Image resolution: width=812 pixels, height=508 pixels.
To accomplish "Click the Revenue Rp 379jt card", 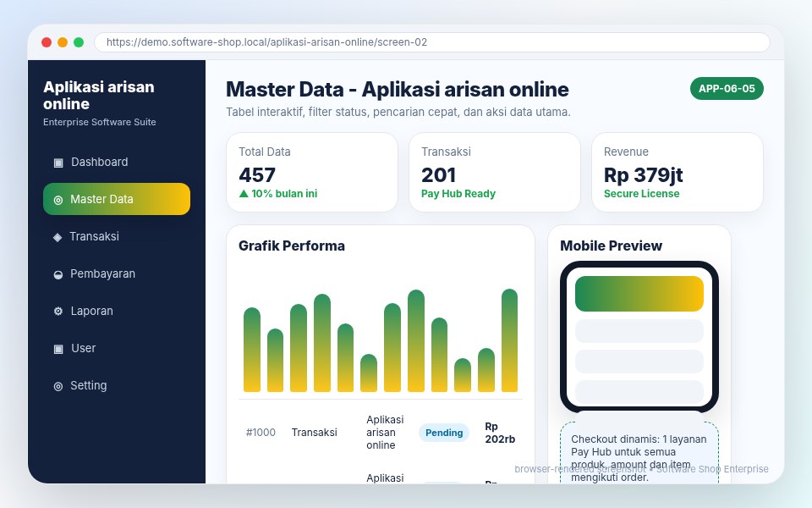I will click(x=678, y=172).
